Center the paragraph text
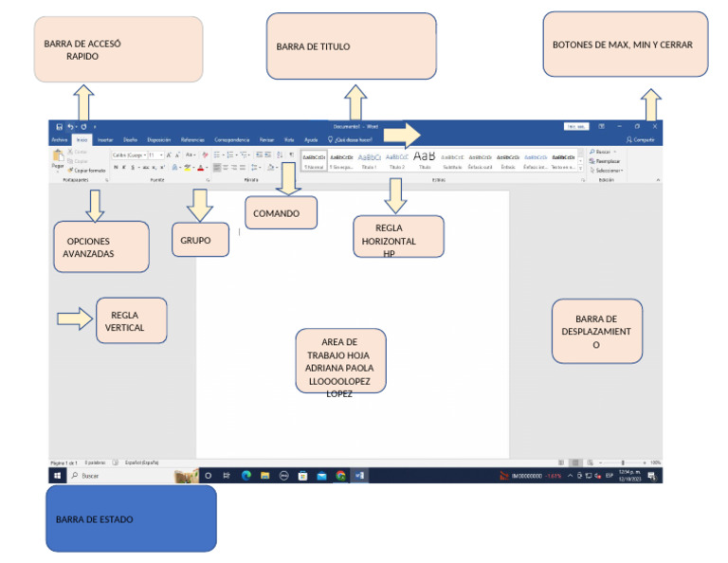728x563 pixels. click(226, 167)
